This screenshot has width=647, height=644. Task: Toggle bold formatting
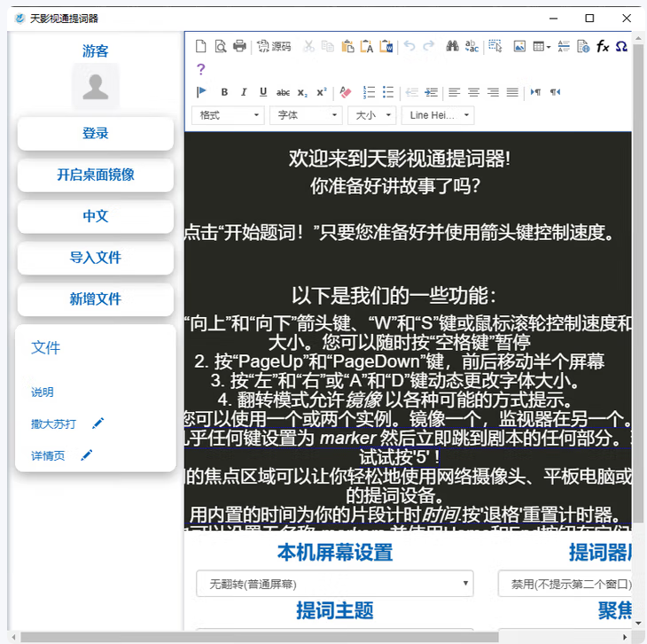click(224, 92)
